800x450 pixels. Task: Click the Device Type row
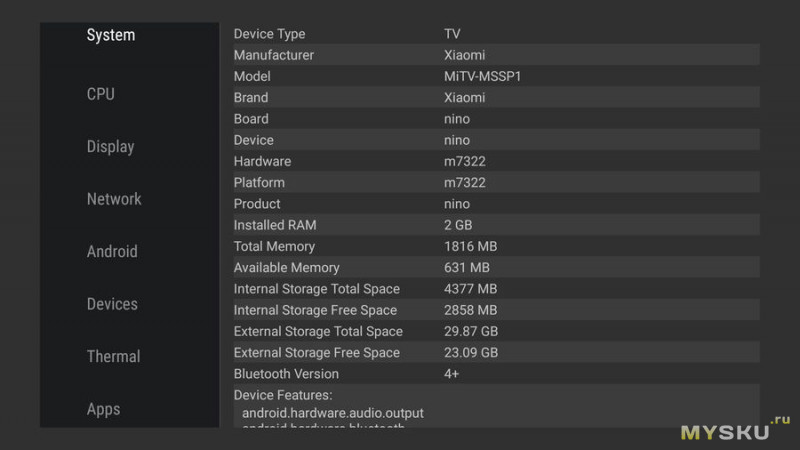(494, 34)
